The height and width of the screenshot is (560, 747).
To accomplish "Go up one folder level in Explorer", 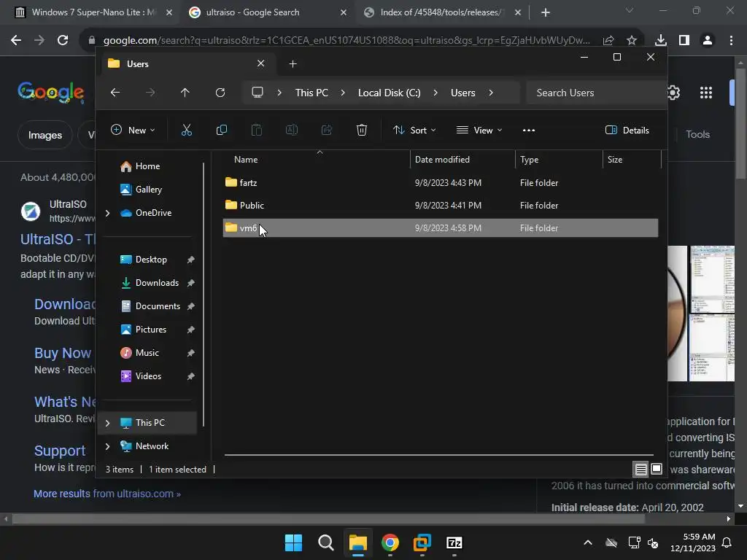I will coord(185,93).
